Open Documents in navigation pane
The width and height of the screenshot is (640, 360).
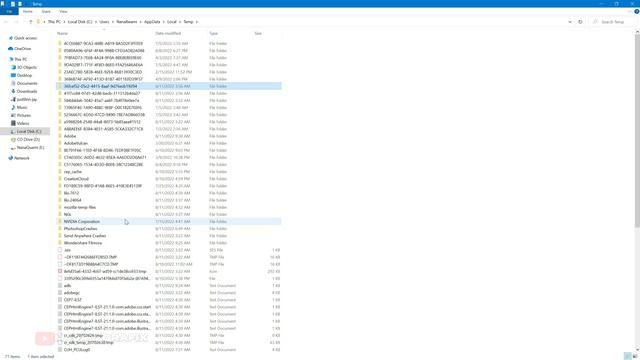point(27,83)
